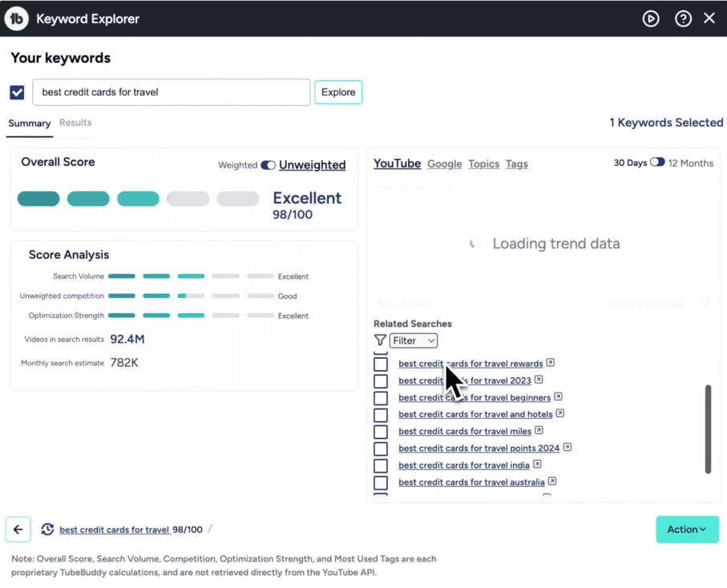Expand the Filter dropdown
Image resolution: width=727 pixels, height=588 pixels.
point(414,340)
